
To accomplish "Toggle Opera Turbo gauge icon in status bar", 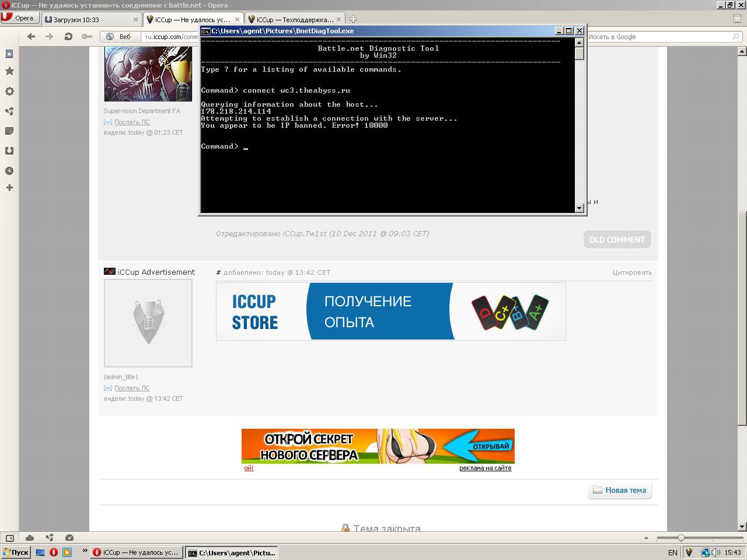I will click(69, 538).
